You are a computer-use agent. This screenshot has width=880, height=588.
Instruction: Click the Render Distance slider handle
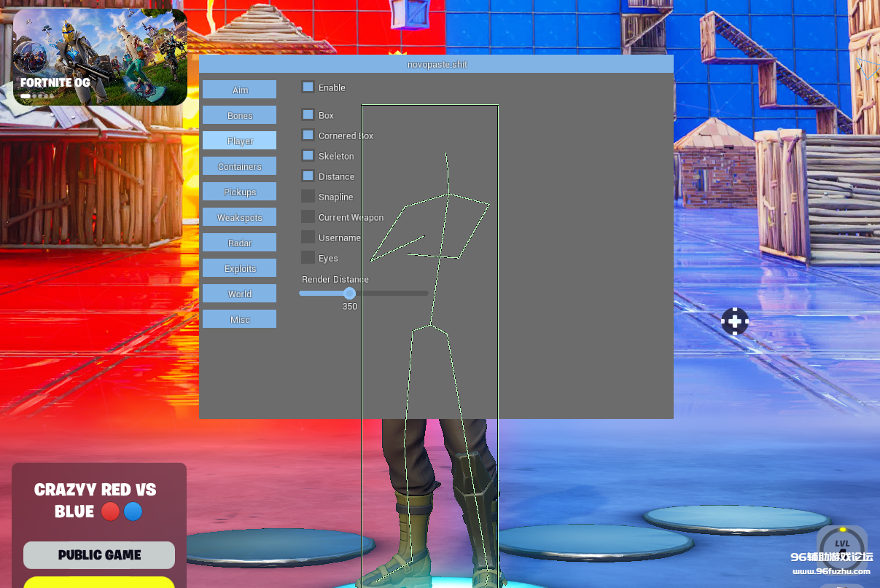pos(349,293)
